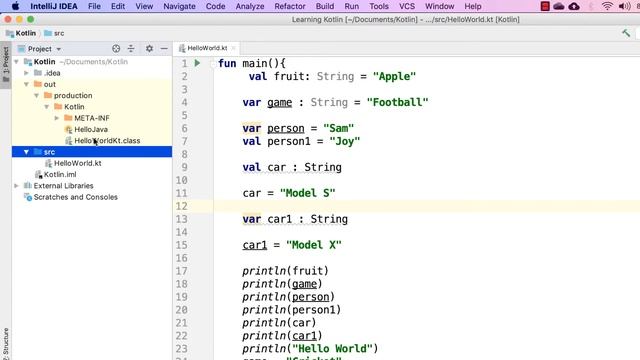The width and height of the screenshot is (640, 360).
Task: Fold the main function block
Action: pyautogui.click(x=213, y=64)
